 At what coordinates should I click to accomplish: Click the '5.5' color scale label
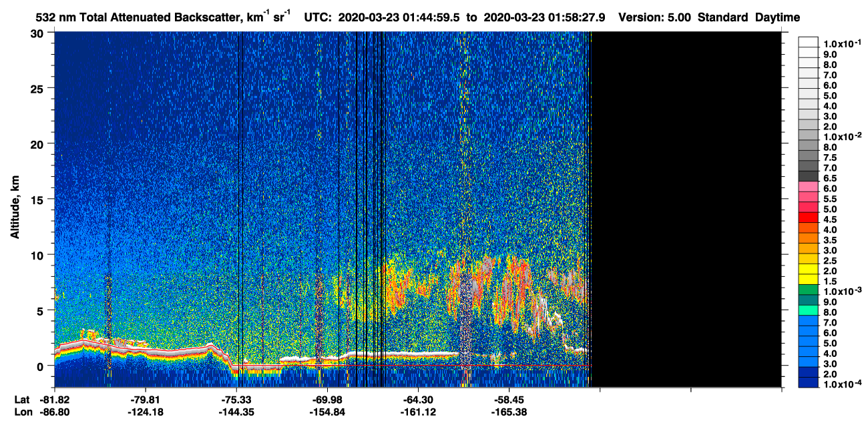click(x=830, y=199)
